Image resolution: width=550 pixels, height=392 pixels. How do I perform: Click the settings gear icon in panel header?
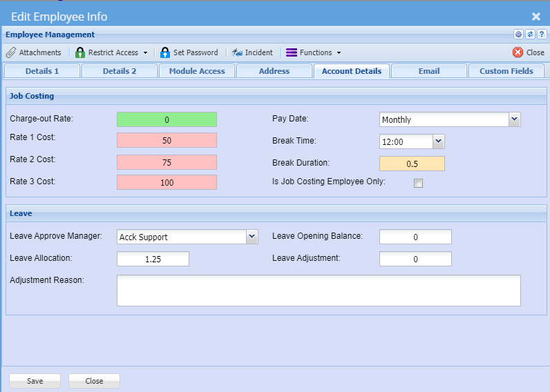click(x=518, y=35)
